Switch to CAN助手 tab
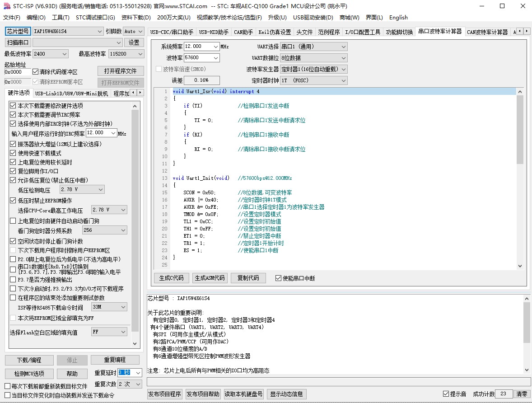 point(243,32)
